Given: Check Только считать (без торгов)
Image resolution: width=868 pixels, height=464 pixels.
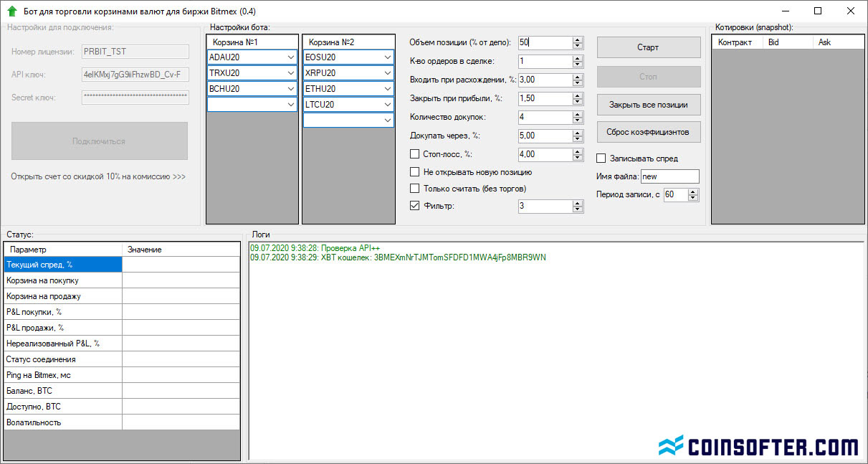Looking at the screenshot, I should 414,189.
